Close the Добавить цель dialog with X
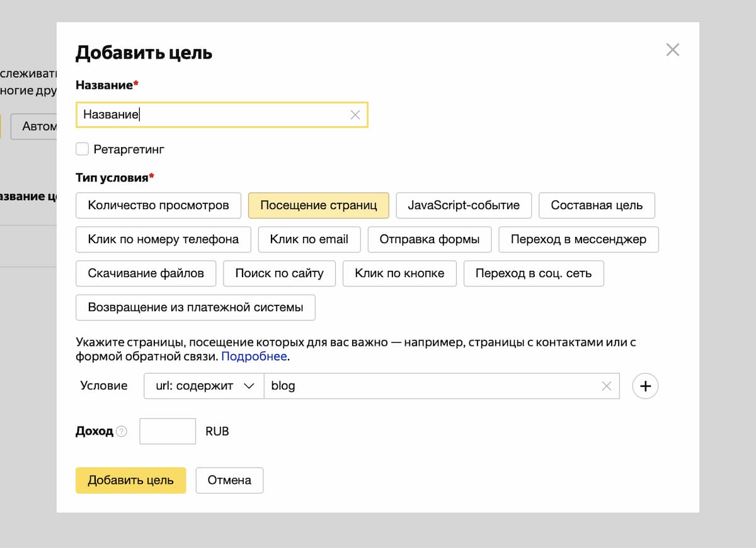Image resolution: width=756 pixels, height=548 pixels. 673,50
